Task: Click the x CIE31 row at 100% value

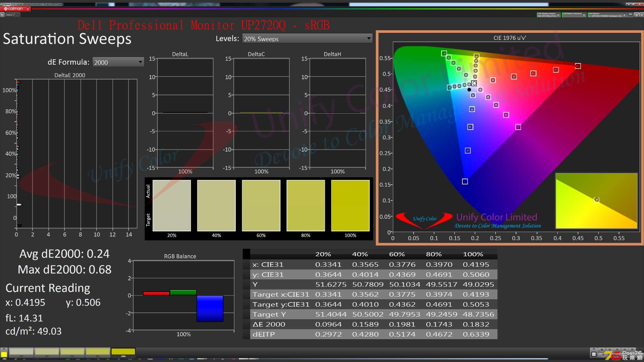Action: [x=474, y=264]
